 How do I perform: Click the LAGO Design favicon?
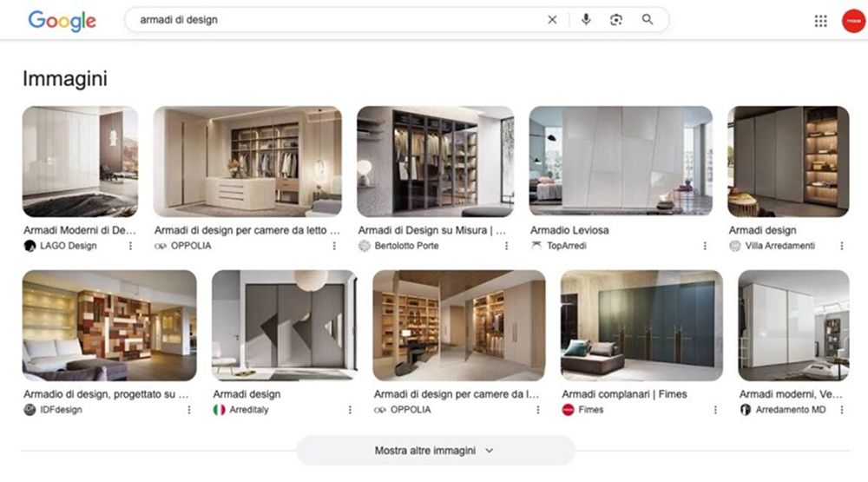(x=30, y=246)
